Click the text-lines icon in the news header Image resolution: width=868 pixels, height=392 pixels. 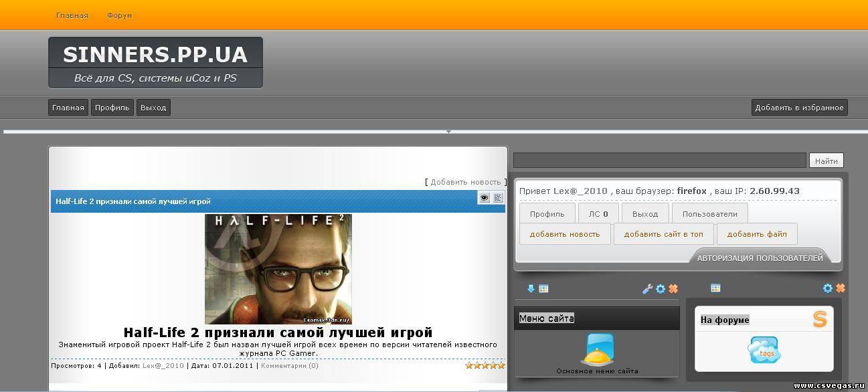(x=498, y=197)
